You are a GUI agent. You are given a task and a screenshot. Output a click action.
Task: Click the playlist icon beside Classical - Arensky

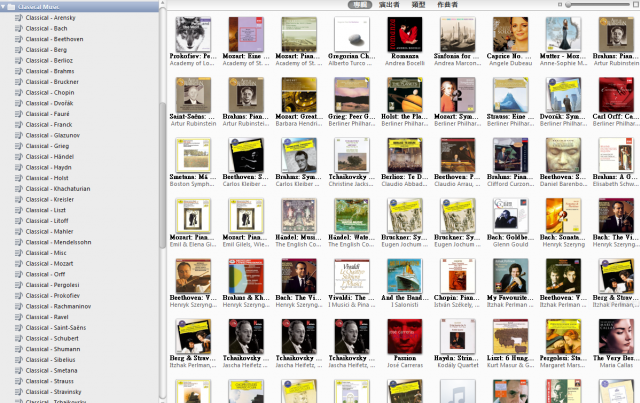(19, 18)
